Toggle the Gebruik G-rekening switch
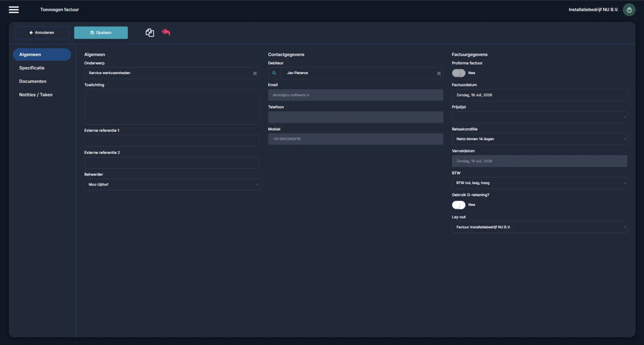Image resolution: width=644 pixels, height=345 pixels. [458, 205]
